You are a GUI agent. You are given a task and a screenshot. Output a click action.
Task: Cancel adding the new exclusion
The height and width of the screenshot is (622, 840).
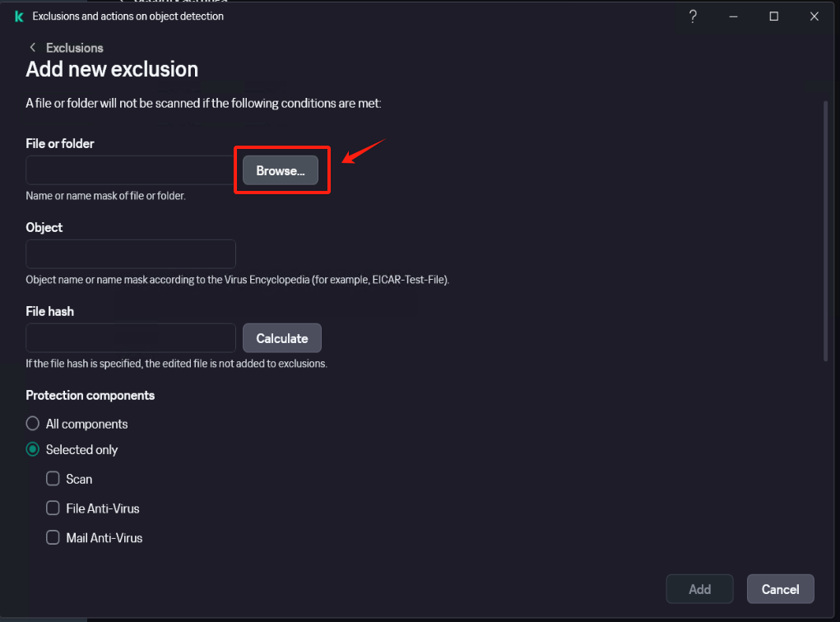click(x=781, y=589)
